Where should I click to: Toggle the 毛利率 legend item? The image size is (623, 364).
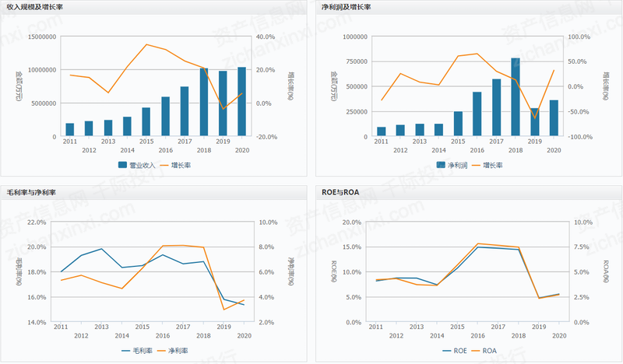tap(137, 351)
